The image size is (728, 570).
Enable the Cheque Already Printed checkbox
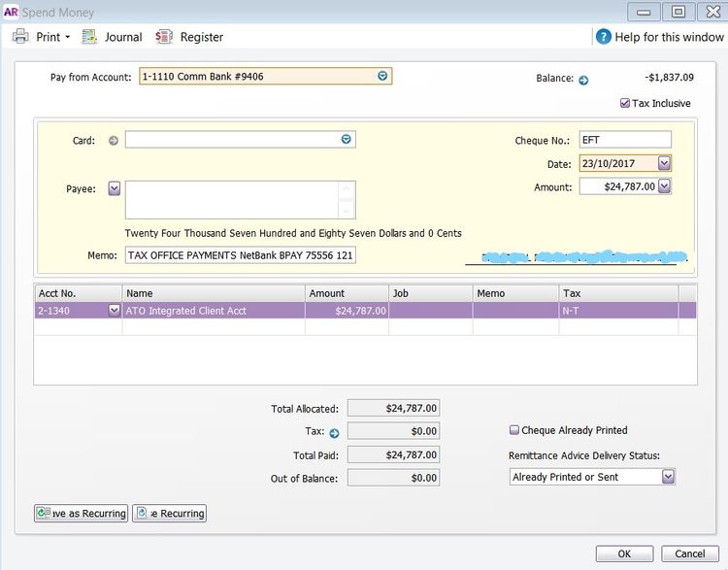514,430
